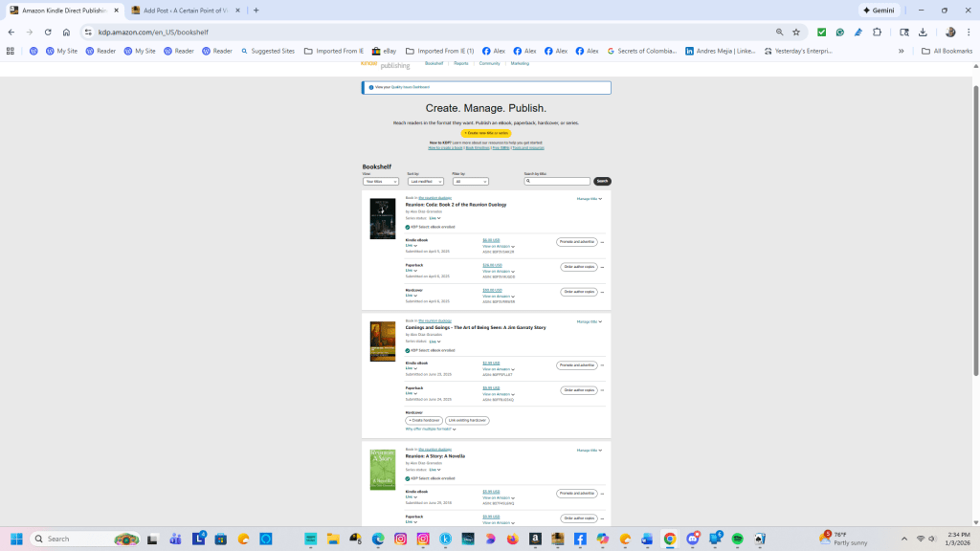Launch Spotify from the Windows taskbar

click(738, 539)
